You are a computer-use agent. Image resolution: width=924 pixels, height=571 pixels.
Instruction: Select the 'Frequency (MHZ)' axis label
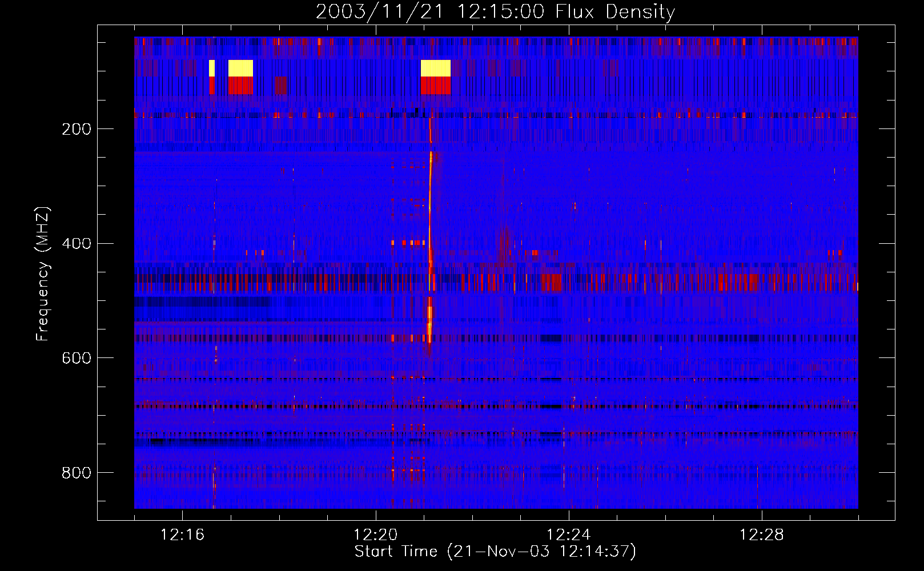click(42, 274)
